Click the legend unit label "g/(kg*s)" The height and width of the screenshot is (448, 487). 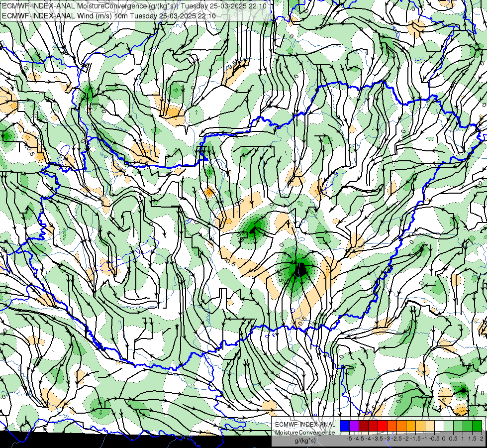[x=305, y=441]
